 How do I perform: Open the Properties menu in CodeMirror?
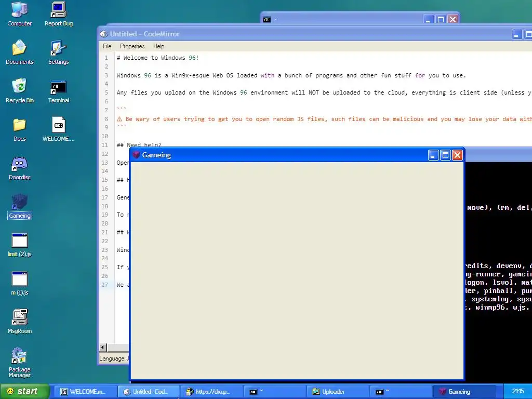132,46
